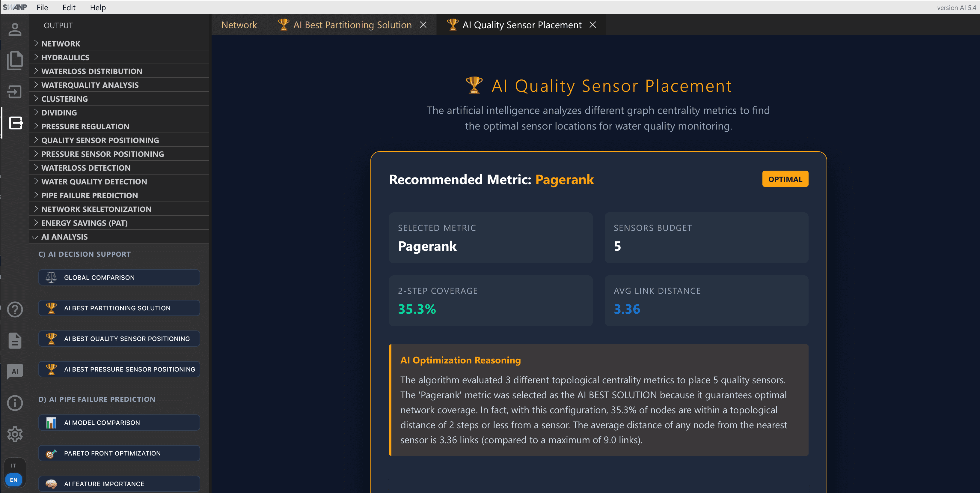Click the large trophy icon beside the page title
980x493 pixels.
(x=474, y=85)
